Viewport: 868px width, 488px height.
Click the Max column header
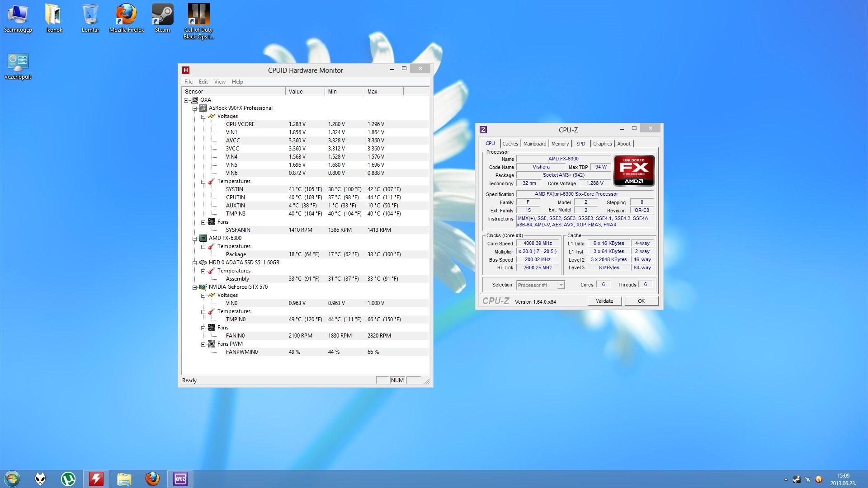[384, 91]
